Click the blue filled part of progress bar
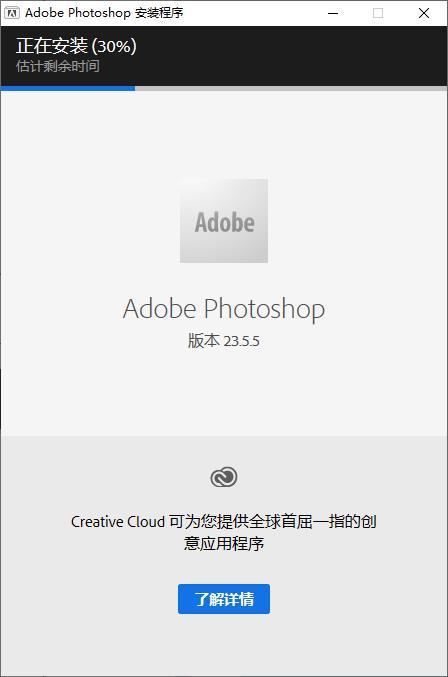448x677 pixels. (68, 88)
